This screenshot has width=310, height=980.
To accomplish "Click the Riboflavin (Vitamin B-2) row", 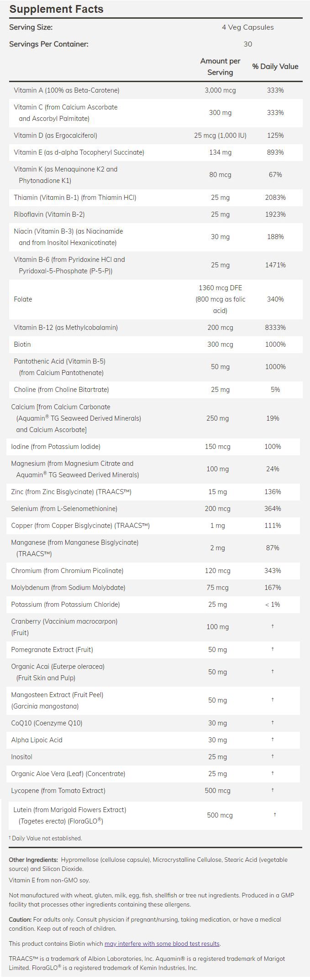I will [49, 214].
